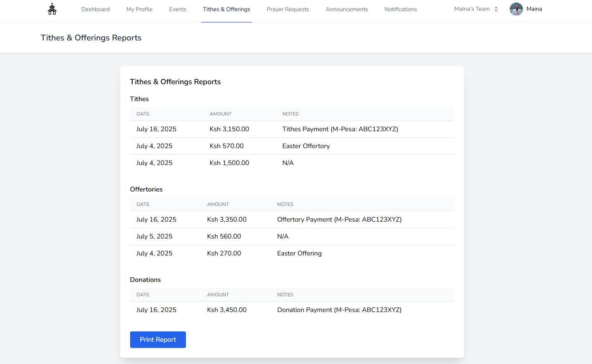Screen dimensions: 592x364
Task: Click the Offertories section heading
Action: [x=146, y=189]
